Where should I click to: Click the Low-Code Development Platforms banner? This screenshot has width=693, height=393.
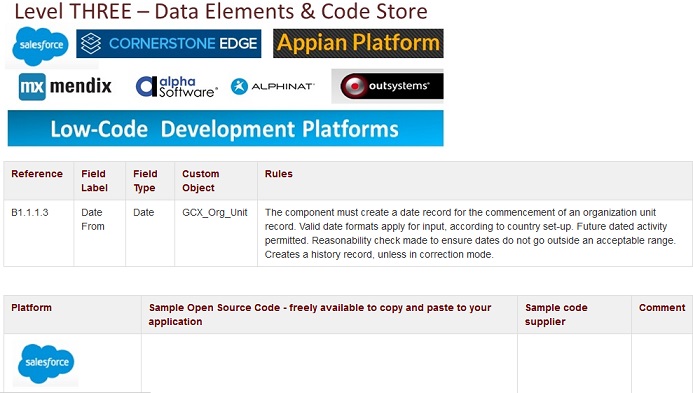click(225, 128)
